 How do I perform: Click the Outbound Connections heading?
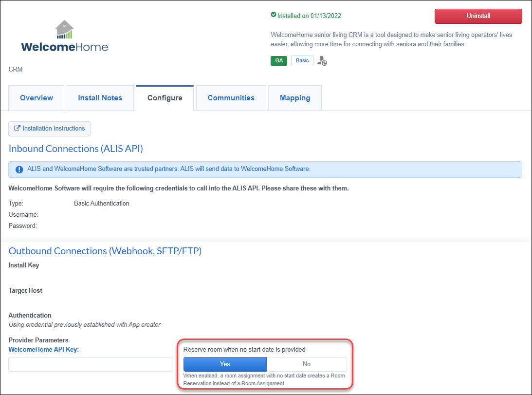click(105, 251)
